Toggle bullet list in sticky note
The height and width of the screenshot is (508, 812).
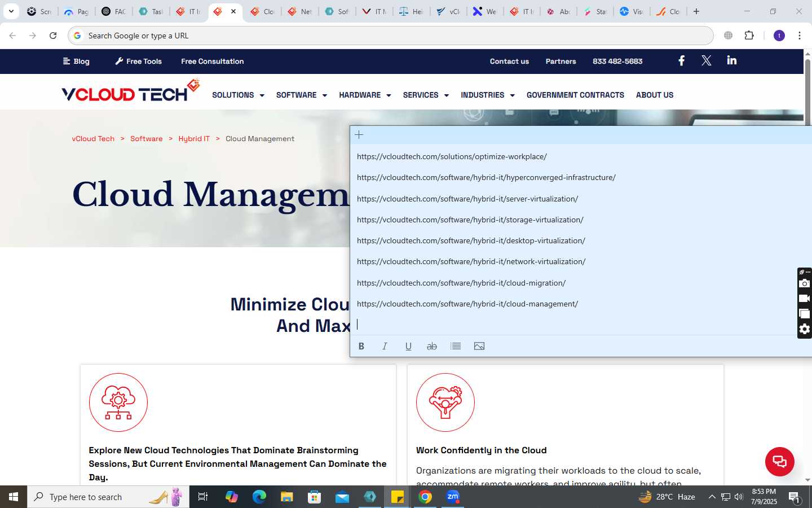tap(456, 346)
